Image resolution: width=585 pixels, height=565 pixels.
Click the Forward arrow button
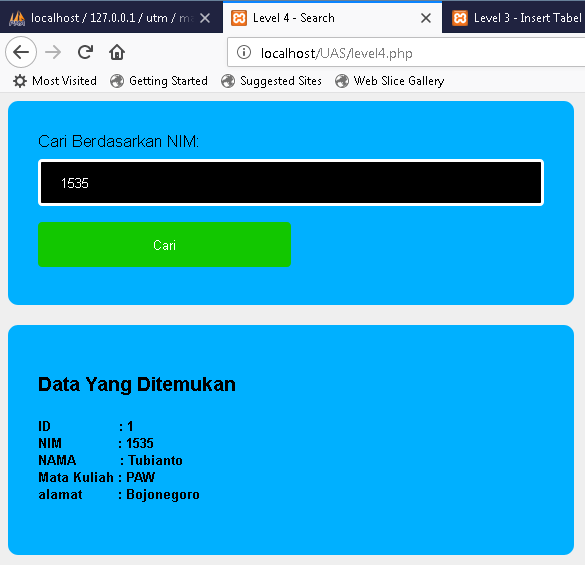(x=53, y=52)
